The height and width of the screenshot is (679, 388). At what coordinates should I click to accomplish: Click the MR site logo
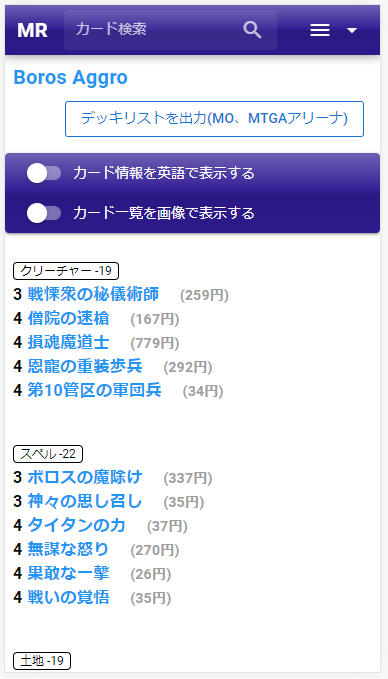(x=32, y=31)
